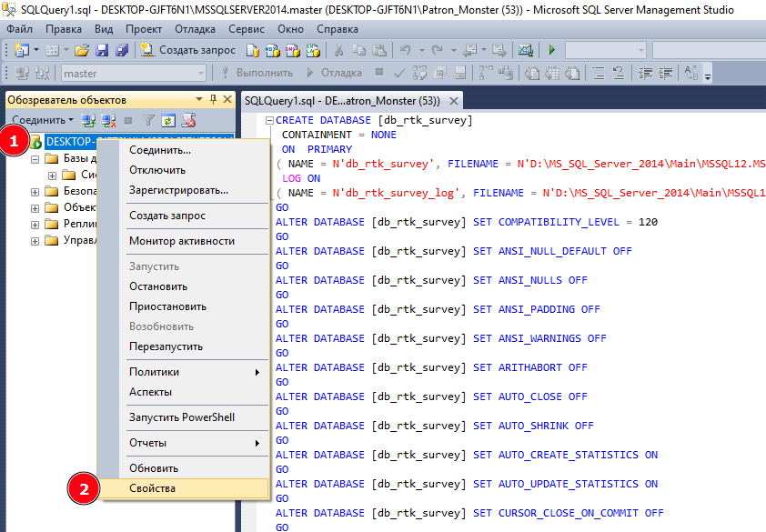Open the Undo history dropdown arrow

click(x=421, y=50)
